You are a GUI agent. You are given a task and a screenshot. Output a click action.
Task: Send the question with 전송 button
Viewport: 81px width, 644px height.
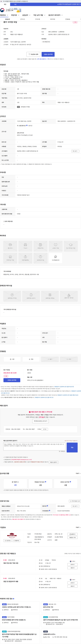tap(72, 447)
